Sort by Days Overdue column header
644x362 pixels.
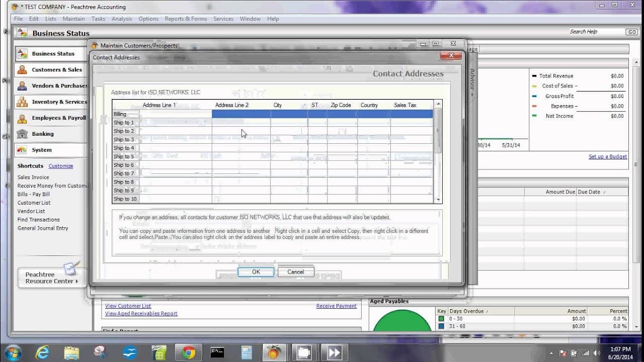point(480,311)
